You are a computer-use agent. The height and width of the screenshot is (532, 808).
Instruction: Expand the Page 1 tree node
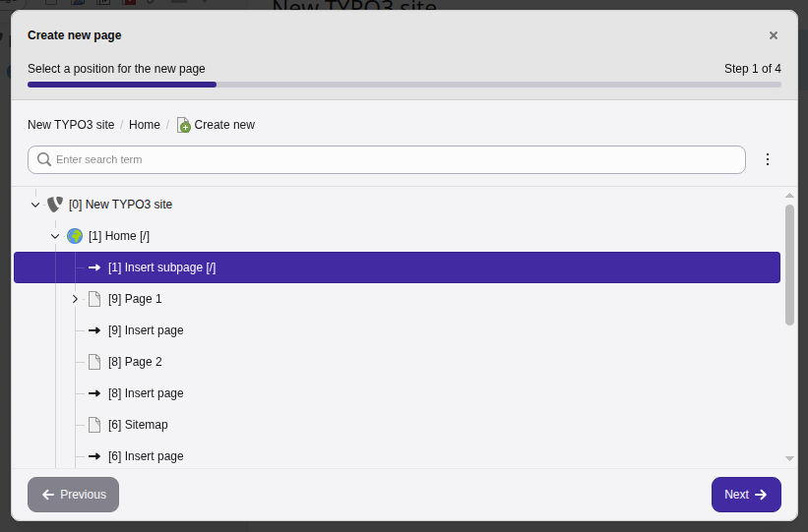pyautogui.click(x=75, y=299)
